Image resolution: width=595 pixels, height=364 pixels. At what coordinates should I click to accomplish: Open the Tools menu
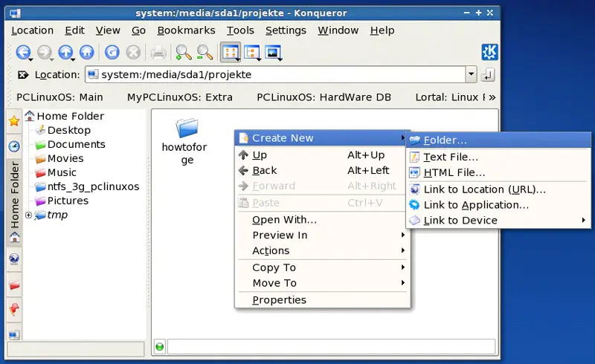[240, 30]
